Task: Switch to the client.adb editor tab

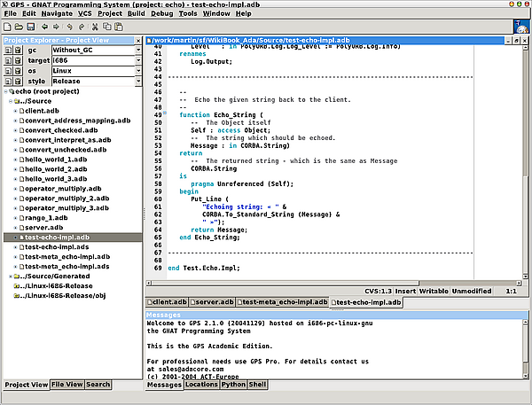Action: tap(167, 302)
